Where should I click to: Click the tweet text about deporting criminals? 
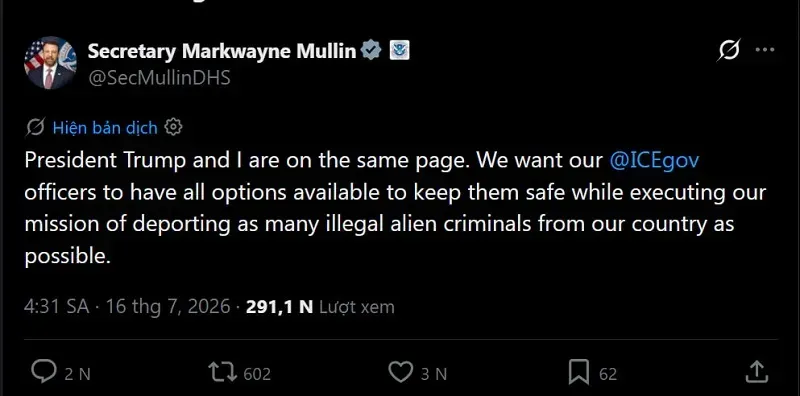395,208
